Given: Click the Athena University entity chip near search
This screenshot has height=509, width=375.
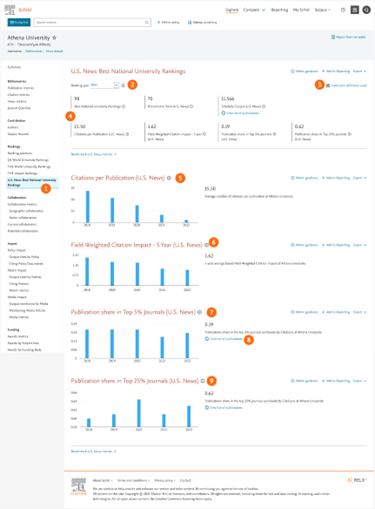Looking at the screenshot, I should (202, 22).
